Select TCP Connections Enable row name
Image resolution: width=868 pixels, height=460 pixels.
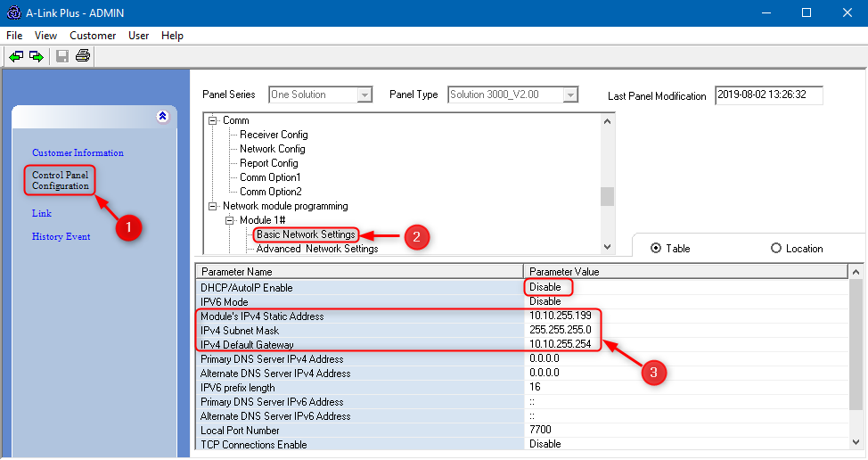pyautogui.click(x=253, y=445)
